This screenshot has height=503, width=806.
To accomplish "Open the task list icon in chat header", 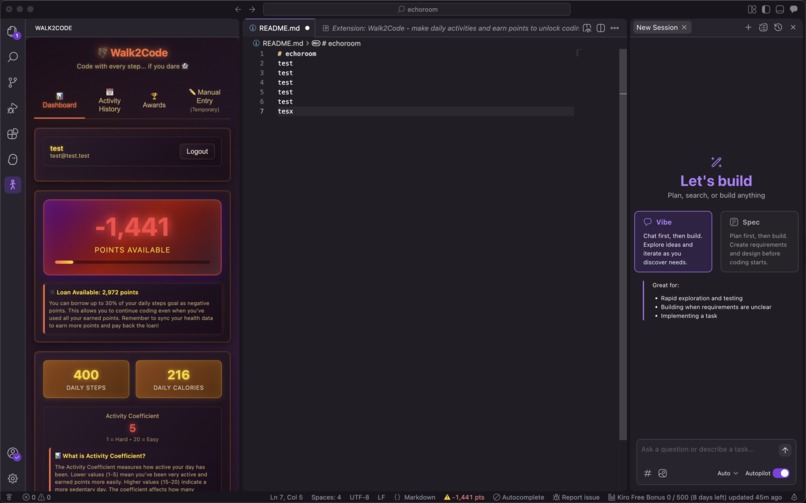I will point(763,27).
